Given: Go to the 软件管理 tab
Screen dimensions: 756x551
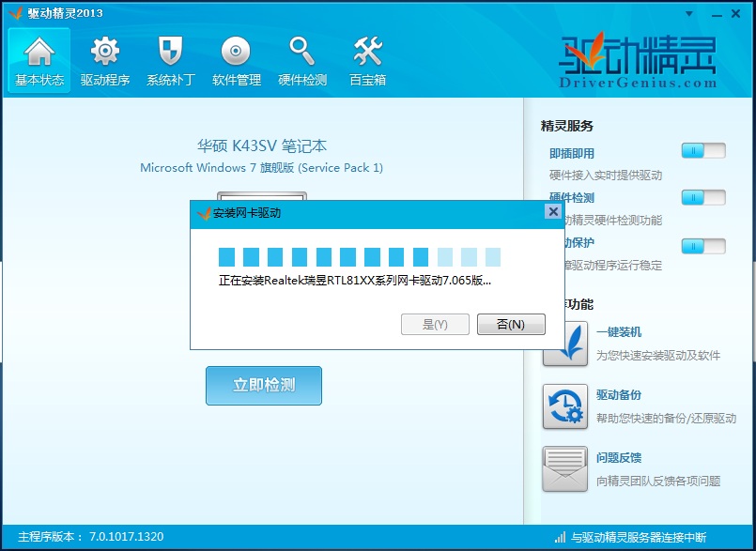Looking at the screenshot, I should 237,61.
